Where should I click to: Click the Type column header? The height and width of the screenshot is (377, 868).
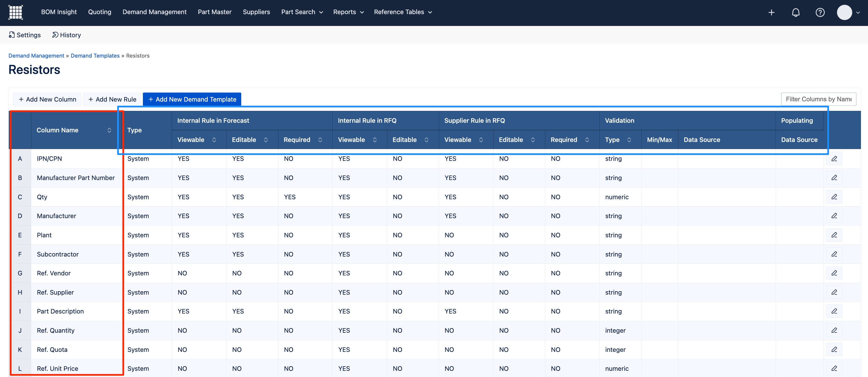point(134,130)
